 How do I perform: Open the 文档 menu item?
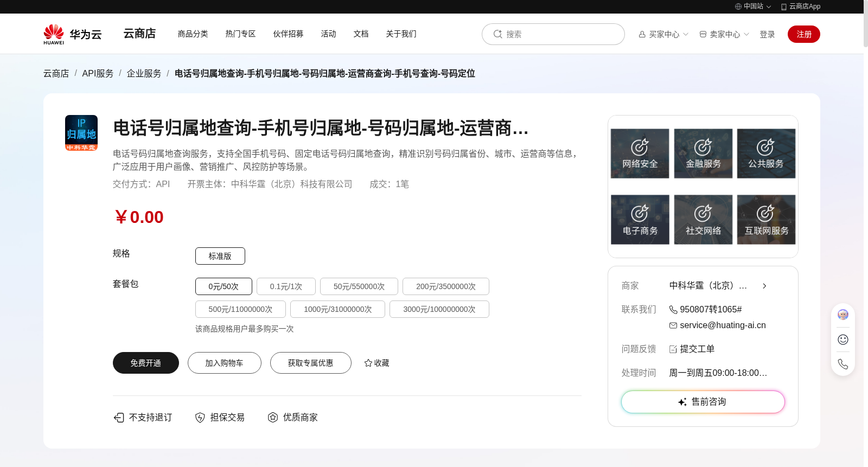361,34
